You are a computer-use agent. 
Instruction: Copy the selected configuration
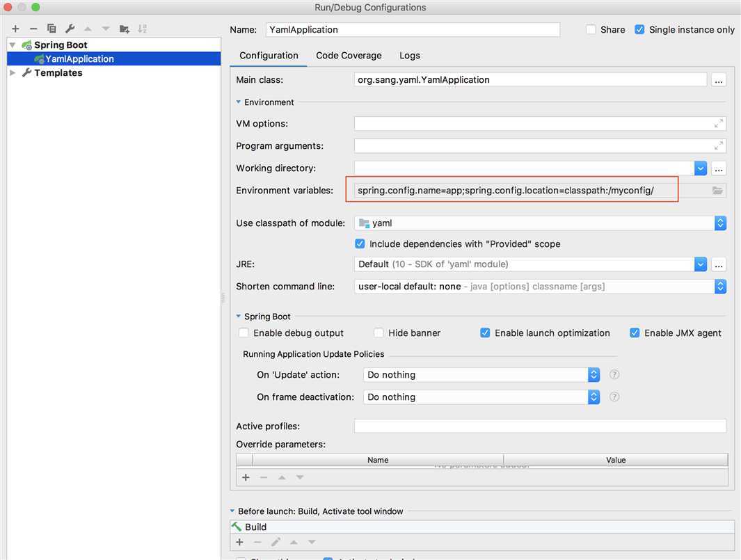click(51, 29)
